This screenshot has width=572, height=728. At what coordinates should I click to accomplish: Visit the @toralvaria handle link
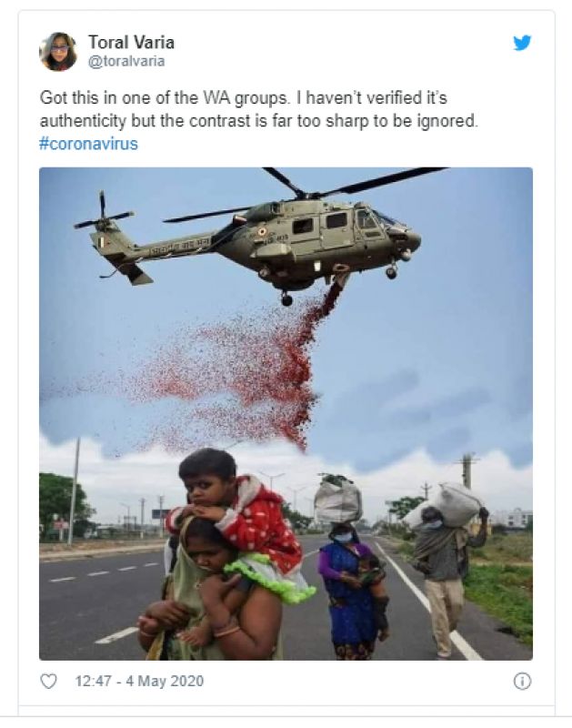point(126,61)
